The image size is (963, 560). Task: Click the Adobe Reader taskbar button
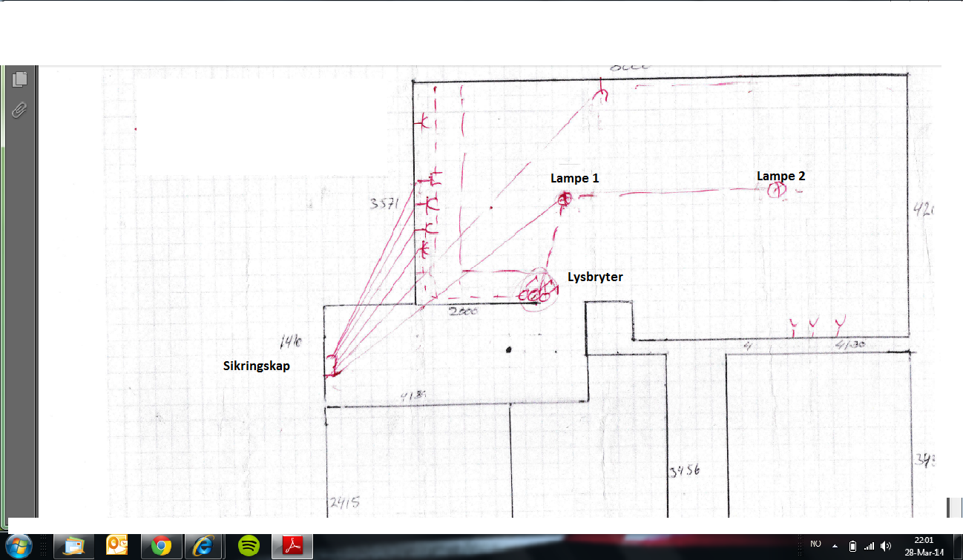tap(292, 547)
